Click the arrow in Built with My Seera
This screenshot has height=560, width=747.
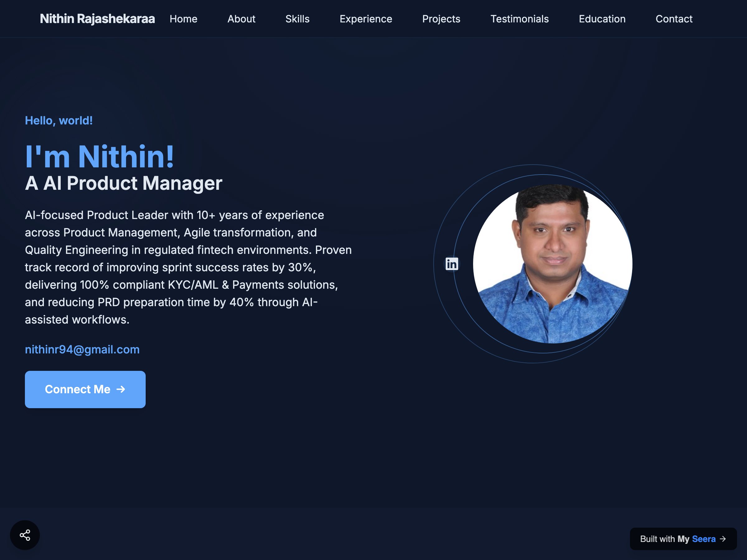pos(723,539)
